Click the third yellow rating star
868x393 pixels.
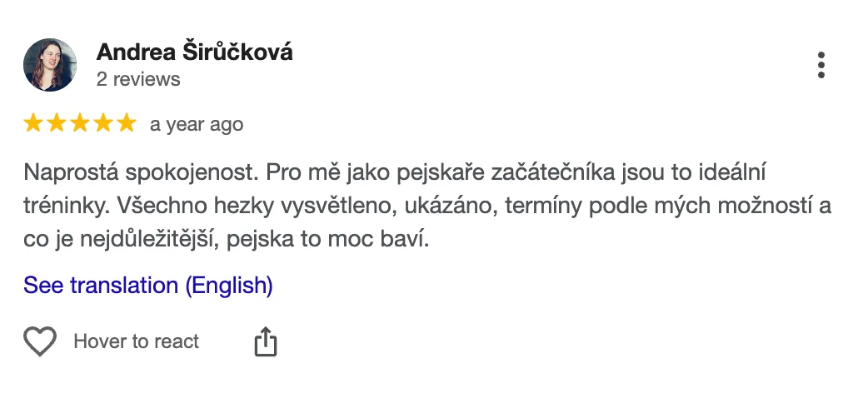(80, 124)
